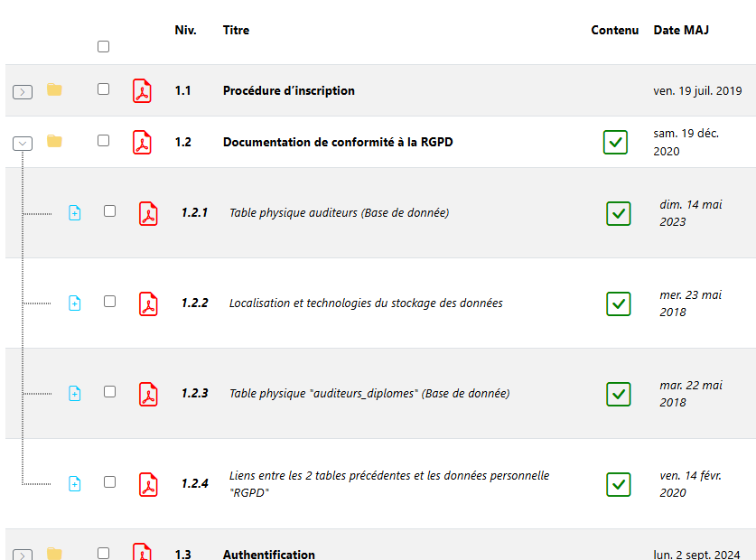This screenshot has width=756, height=560.
Task: Collapse row 1.2 Documentation de conformité
Action: (x=23, y=143)
